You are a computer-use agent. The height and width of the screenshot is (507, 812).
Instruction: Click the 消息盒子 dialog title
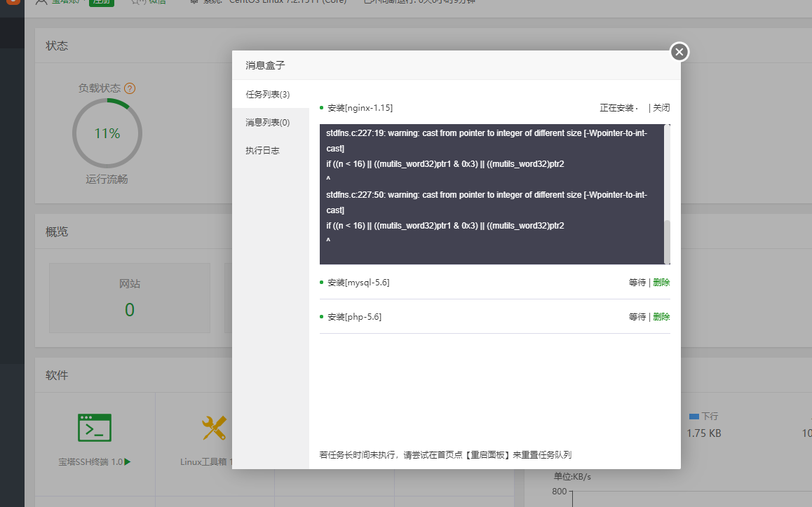pyautogui.click(x=265, y=65)
